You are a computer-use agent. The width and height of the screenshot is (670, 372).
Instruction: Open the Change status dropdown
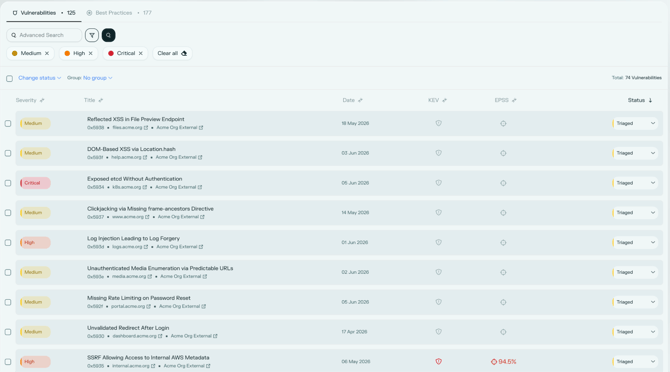tap(40, 78)
